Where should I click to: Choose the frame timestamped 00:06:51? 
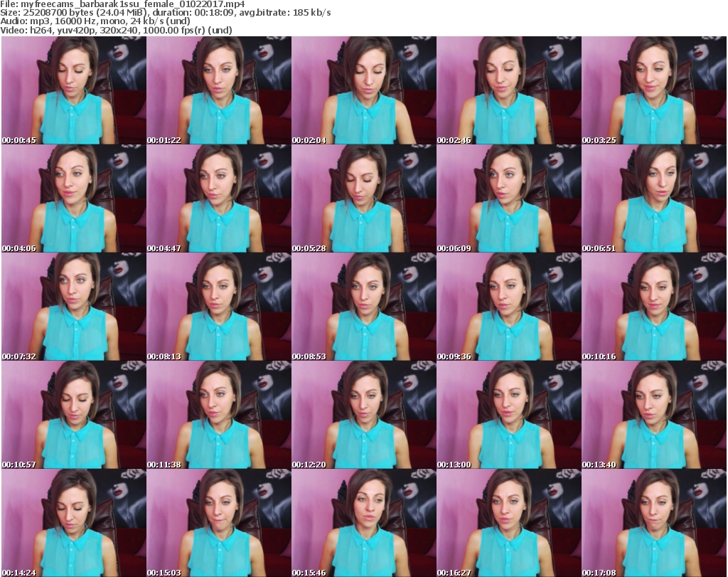click(654, 198)
